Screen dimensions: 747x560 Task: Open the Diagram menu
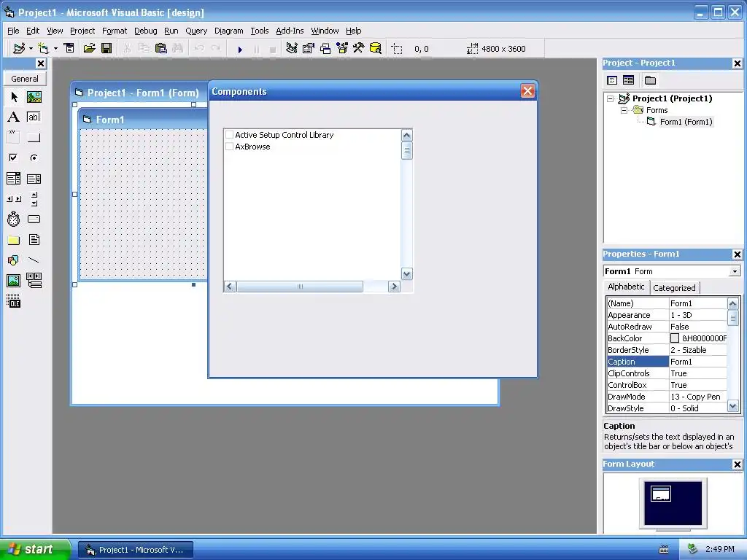pos(228,31)
